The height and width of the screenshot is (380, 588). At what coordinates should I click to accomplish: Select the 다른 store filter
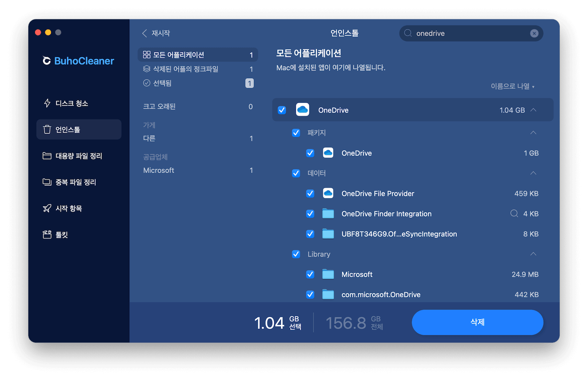point(198,138)
